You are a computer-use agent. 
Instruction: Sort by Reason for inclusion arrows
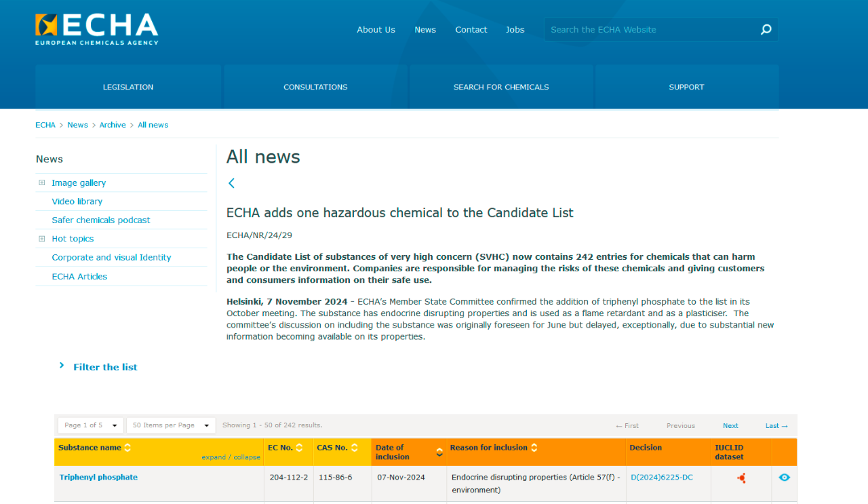point(534,448)
